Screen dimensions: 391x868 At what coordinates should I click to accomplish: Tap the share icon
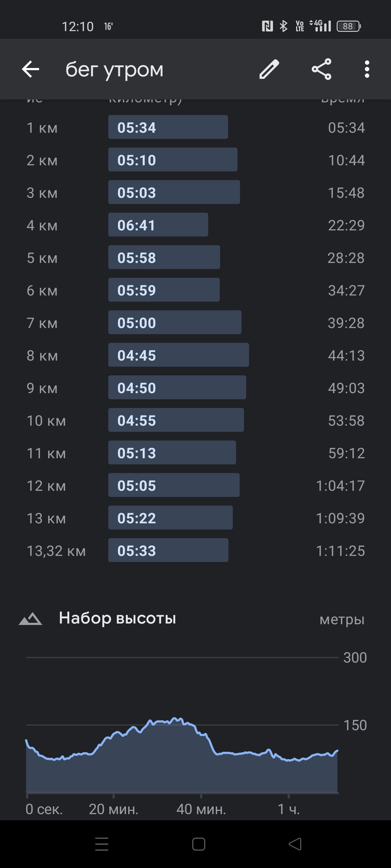(x=321, y=69)
